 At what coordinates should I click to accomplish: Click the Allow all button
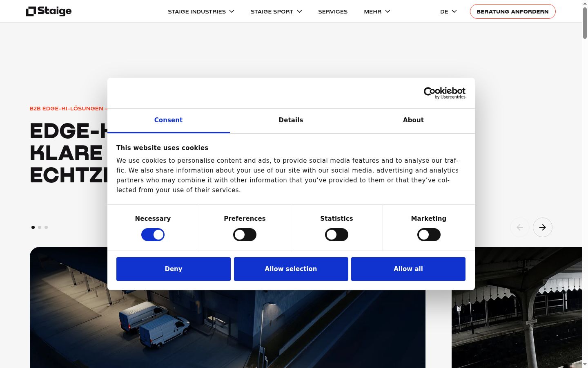point(408,269)
